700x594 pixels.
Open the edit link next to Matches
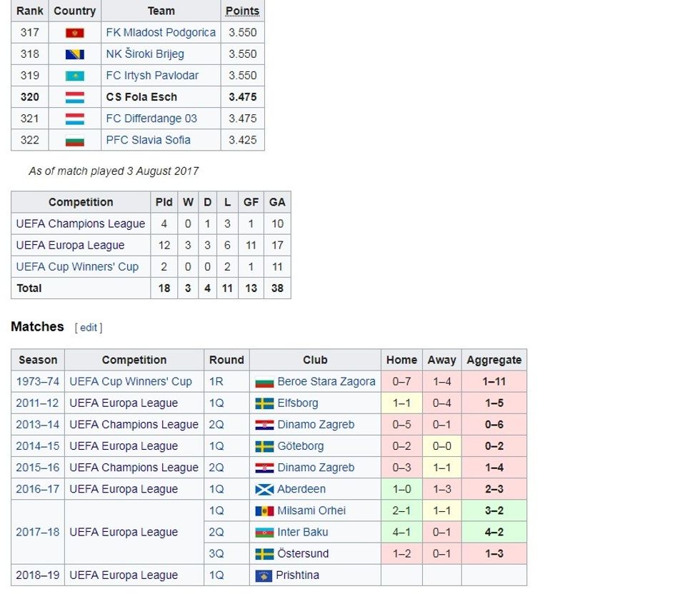pos(89,328)
